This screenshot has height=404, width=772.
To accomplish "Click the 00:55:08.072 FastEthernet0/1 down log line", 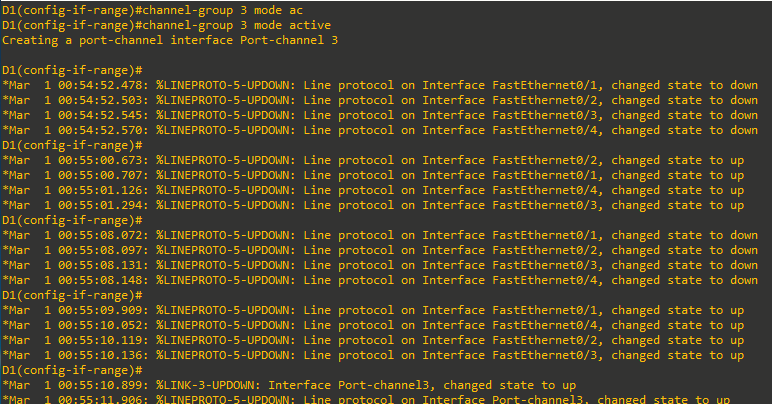I will (x=380, y=235).
